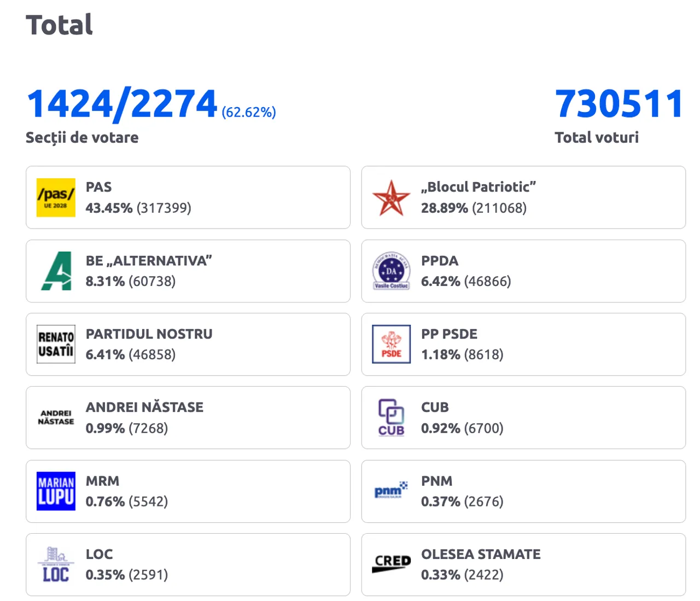
Task: Click the Andrei Năstase text logo
Action: [56, 417]
